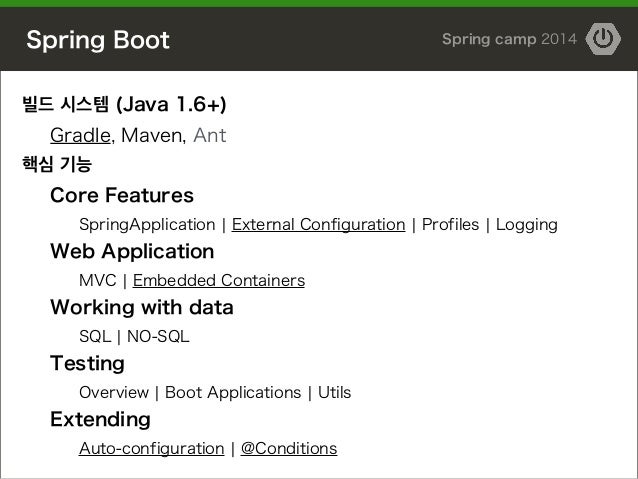Image resolution: width=638 pixels, height=479 pixels.
Task: Open the External Configuration link
Action: [318, 224]
